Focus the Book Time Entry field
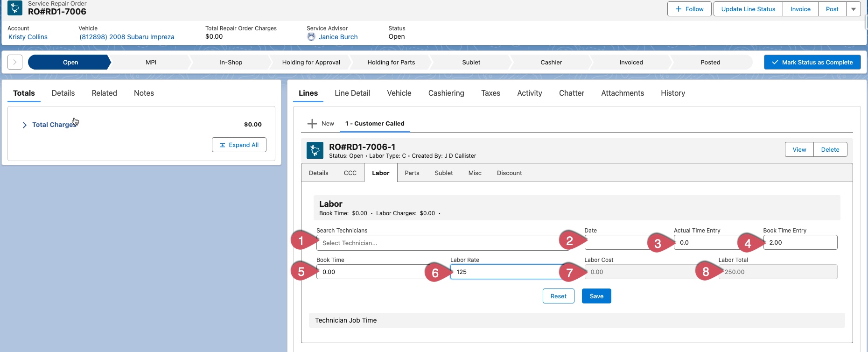 point(800,242)
